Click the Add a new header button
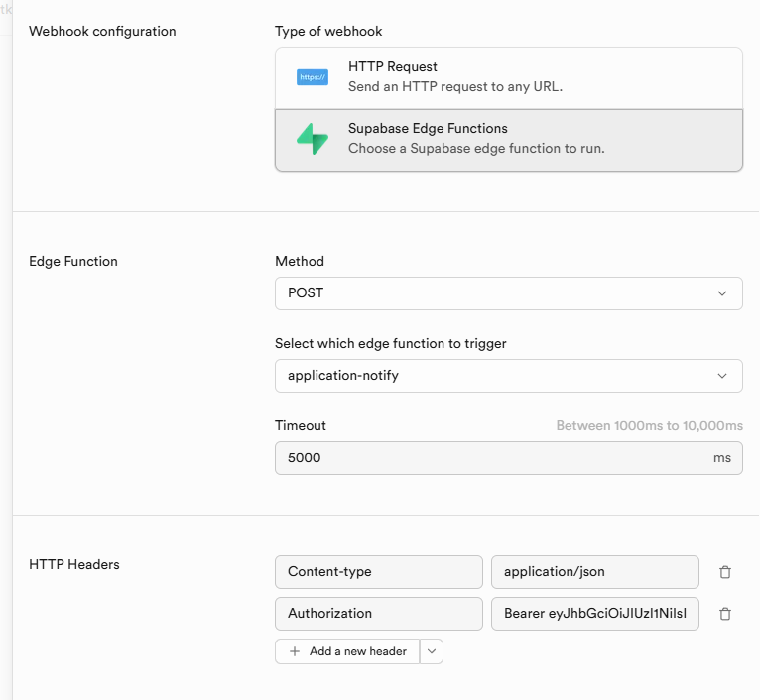760x700 pixels. click(348, 651)
